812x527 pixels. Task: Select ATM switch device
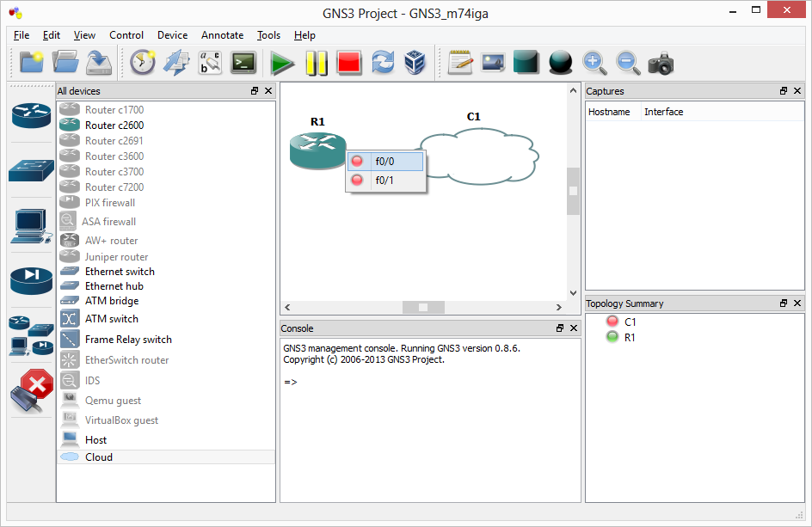tap(166, 319)
